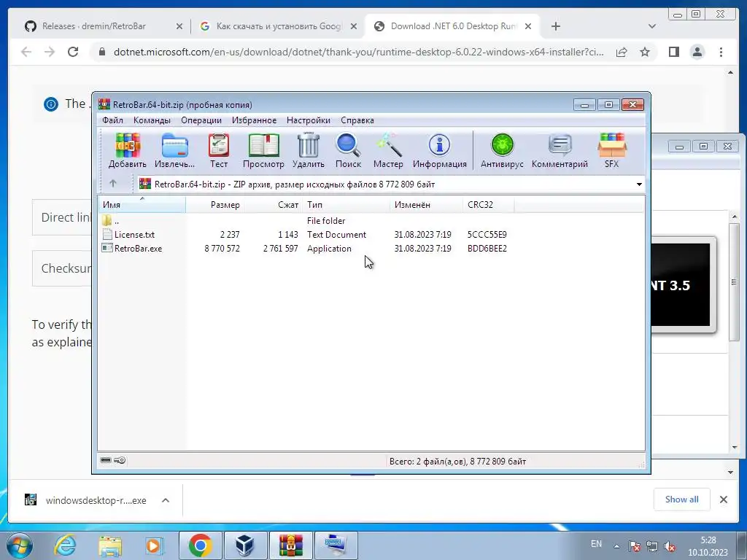The width and height of the screenshot is (747, 560).
Task: Dismiss the Chrome downloads bar
Action: 723,499
